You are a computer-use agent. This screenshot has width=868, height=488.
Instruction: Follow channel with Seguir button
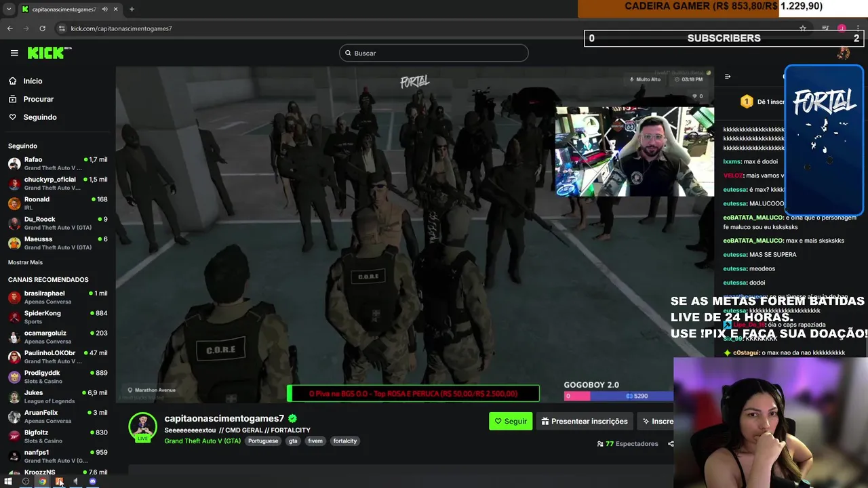coord(511,421)
